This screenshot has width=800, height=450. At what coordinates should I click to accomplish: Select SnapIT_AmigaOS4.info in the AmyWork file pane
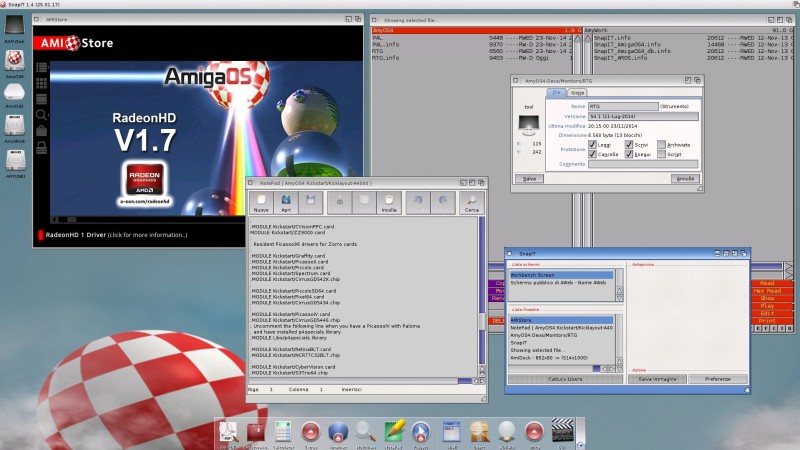[x=692, y=44]
